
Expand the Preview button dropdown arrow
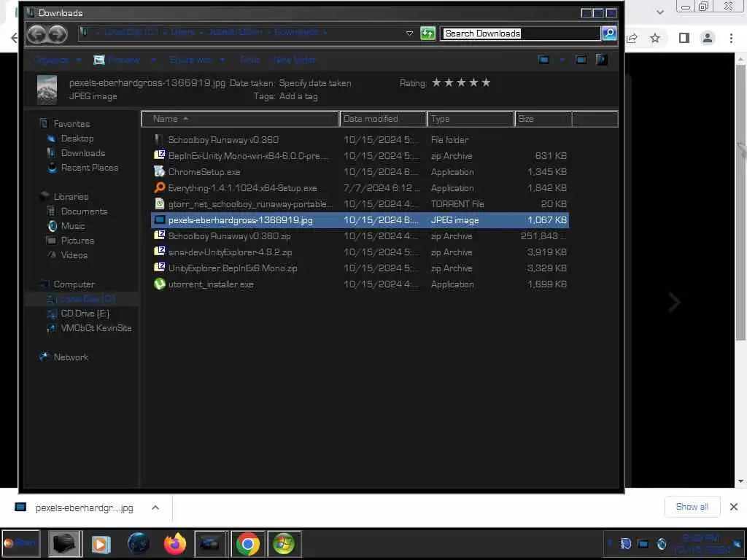(153, 60)
